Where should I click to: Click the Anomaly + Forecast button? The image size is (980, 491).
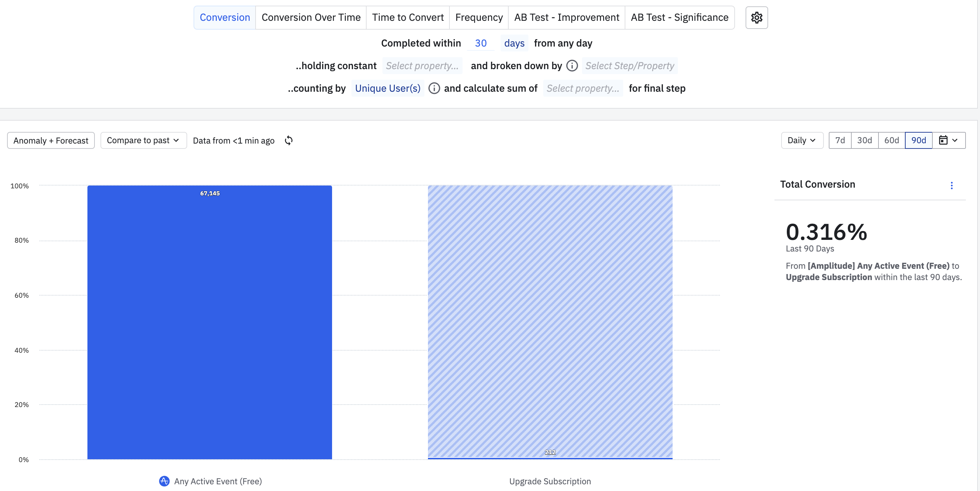pos(51,140)
